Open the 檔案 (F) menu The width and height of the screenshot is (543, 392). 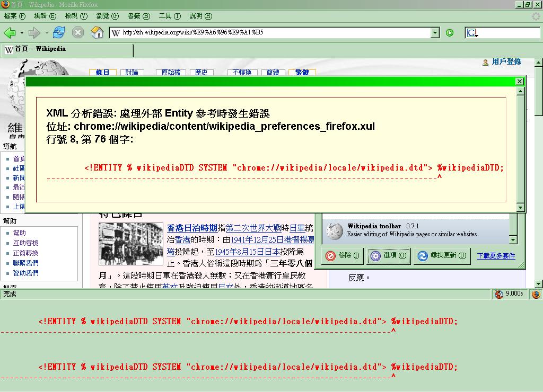coord(14,16)
